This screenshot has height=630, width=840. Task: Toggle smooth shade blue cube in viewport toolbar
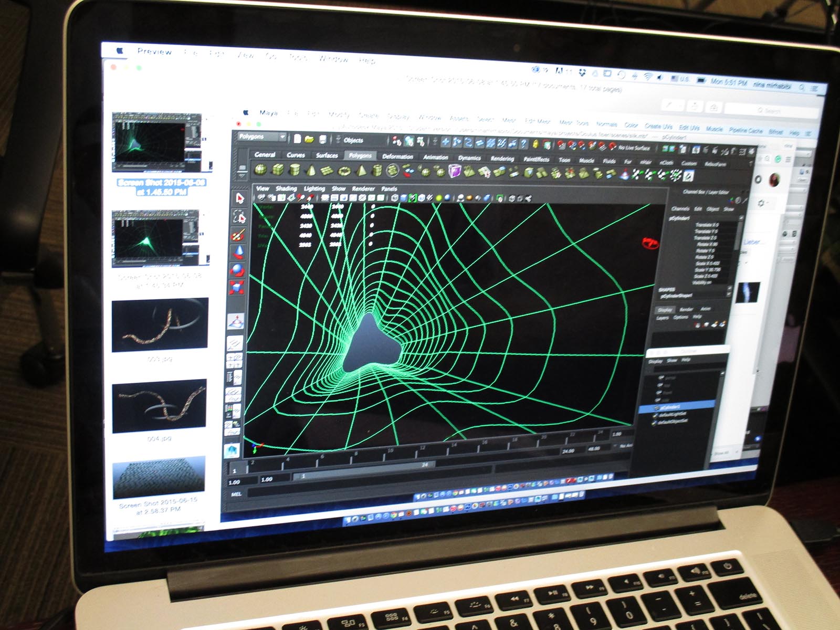coord(403,198)
